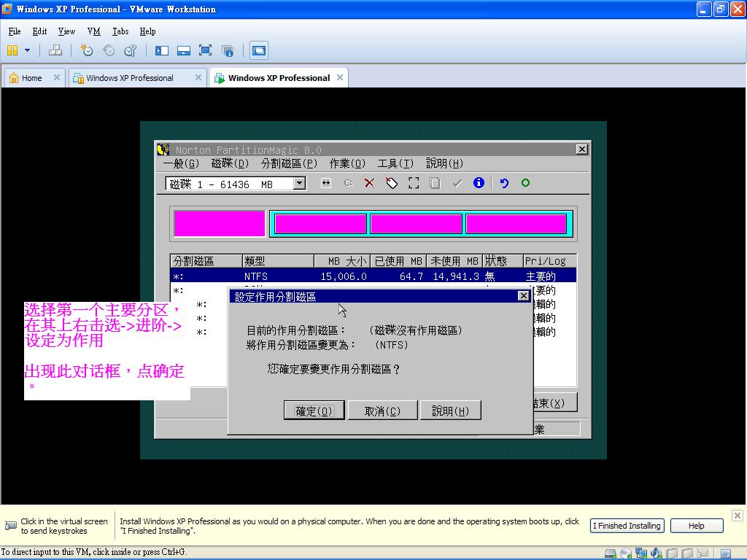Open the 磁碟 1 - 61436 MB disk dropdown

pos(299,183)
